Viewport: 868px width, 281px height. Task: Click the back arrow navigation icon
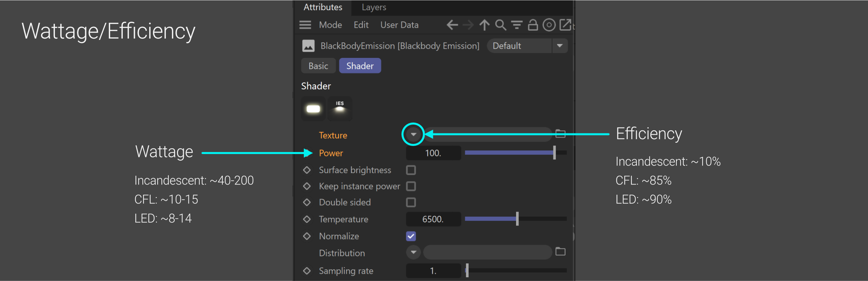(452, 25)
